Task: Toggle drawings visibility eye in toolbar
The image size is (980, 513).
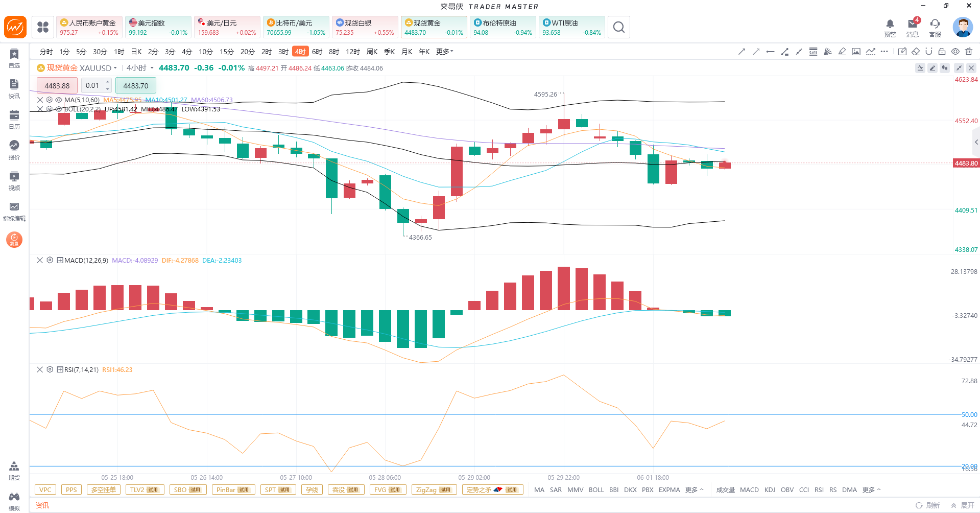Action: tap(955, 52)
